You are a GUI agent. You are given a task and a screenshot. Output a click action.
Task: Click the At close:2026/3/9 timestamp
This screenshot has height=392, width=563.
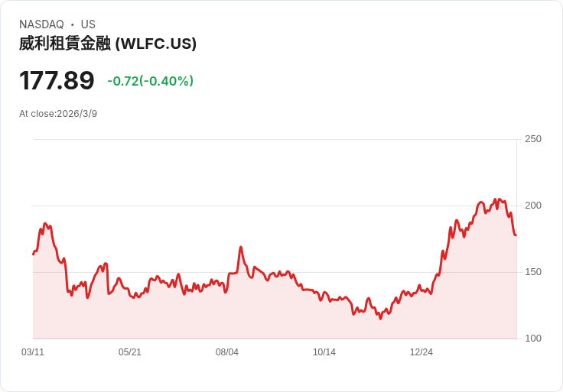click(58, 114)
